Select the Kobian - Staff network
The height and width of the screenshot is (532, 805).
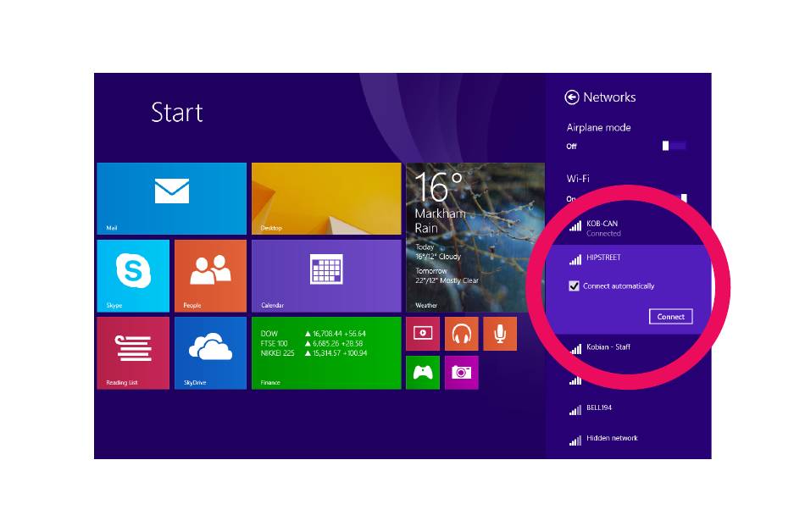629,347
